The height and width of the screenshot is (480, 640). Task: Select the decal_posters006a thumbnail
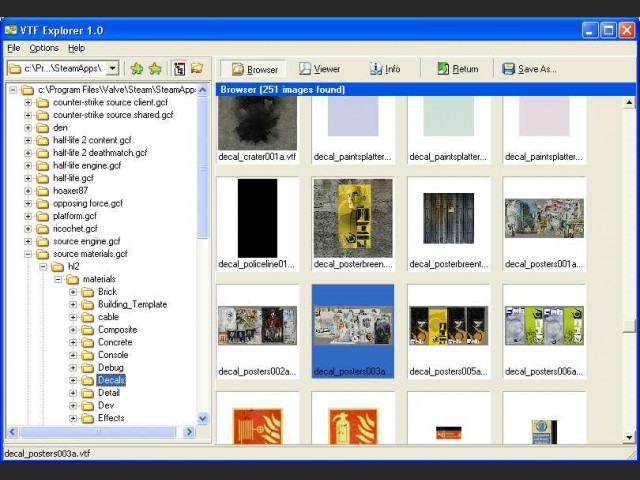(x=544, y=331)
